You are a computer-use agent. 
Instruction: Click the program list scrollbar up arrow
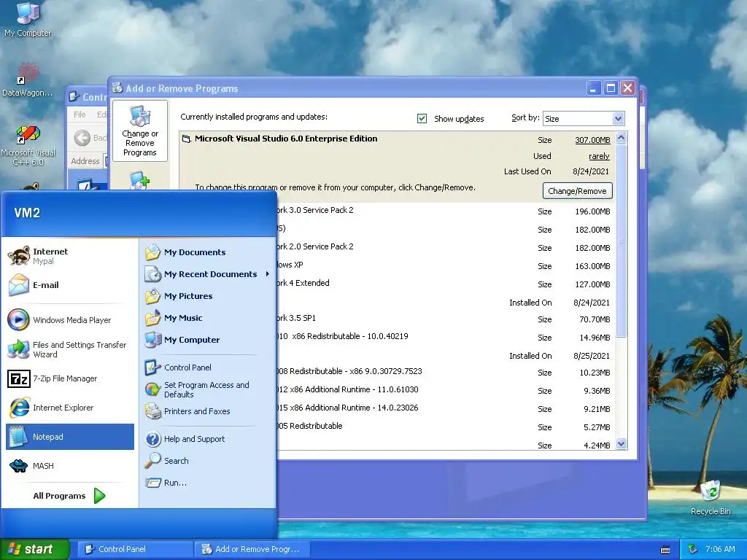pyautogui.click(x=621, y=138)
